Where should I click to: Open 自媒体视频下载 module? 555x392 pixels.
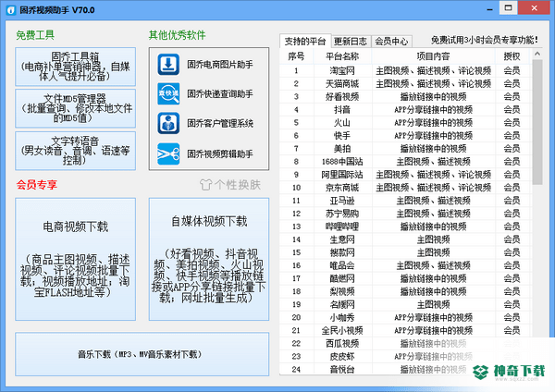click(x=209, y=259)
